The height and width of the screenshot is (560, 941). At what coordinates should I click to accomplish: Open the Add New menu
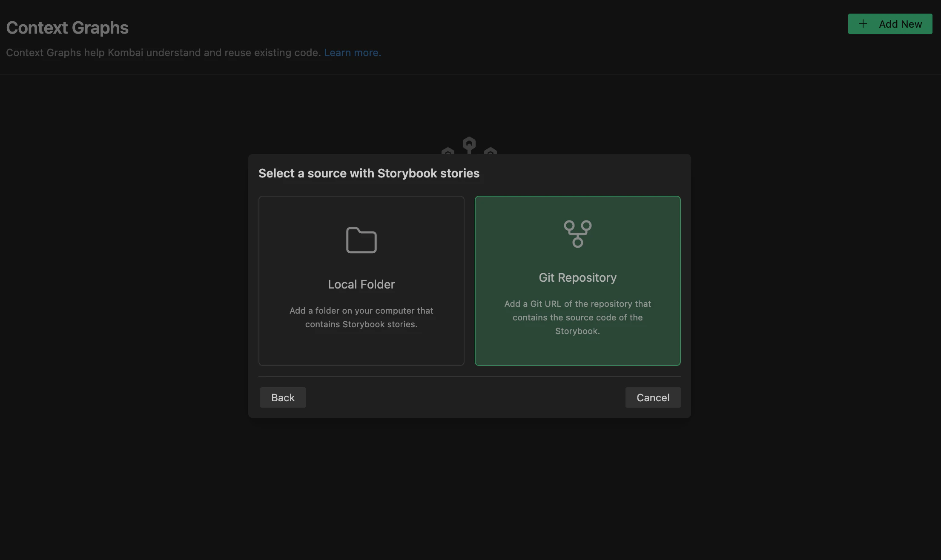890,24
